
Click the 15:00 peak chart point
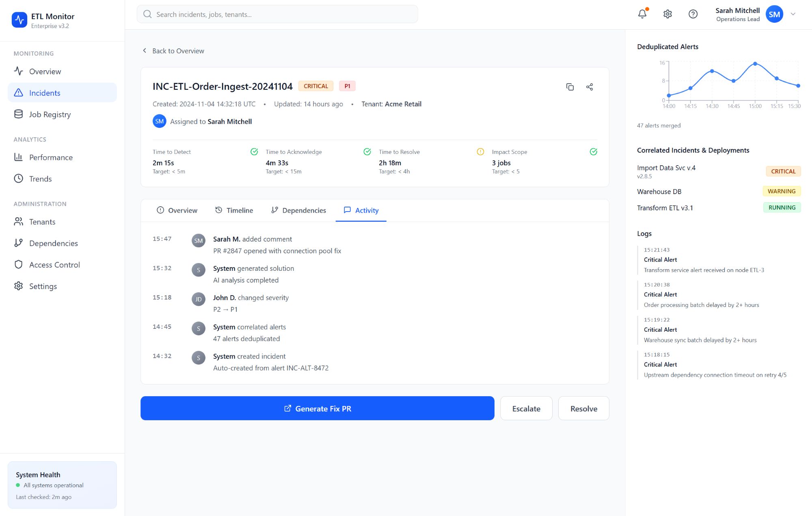[755, 64]
